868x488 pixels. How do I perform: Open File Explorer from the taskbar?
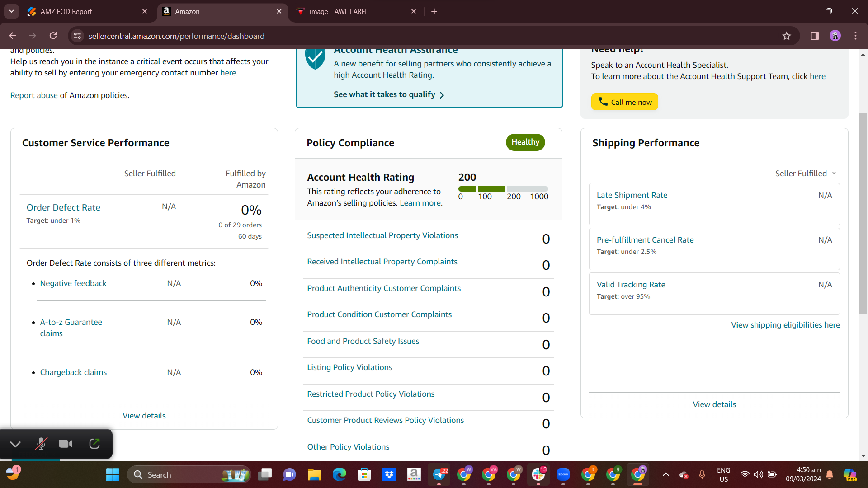pos(315,474)
